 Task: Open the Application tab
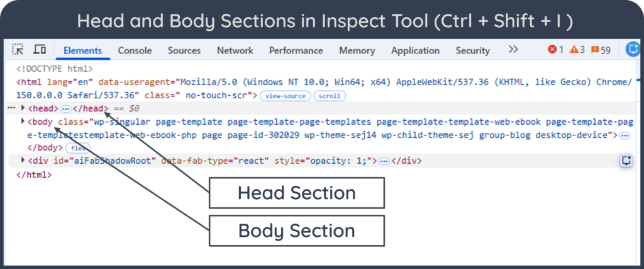pyautogui.click(x=415, y=50)
